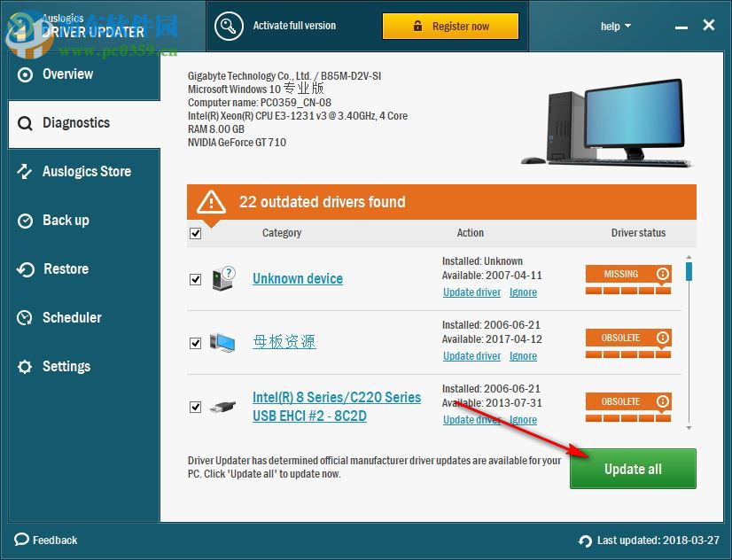
Task: Open the help dropdown menu
Action: coord(615,26)
